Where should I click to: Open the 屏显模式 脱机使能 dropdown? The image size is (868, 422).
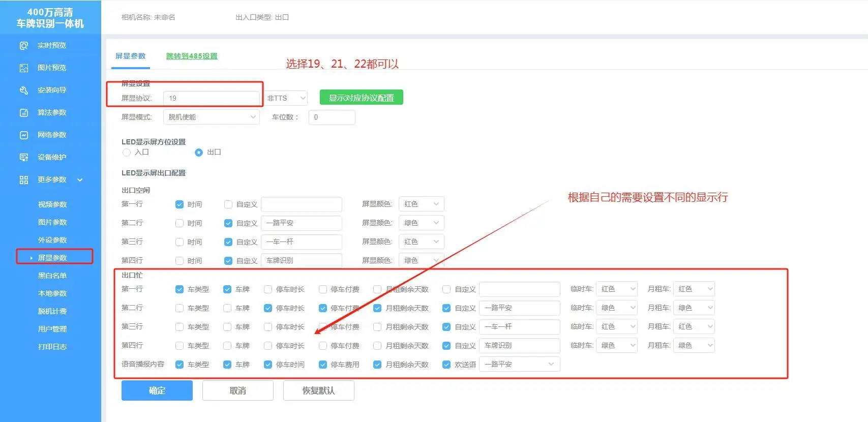211,117
